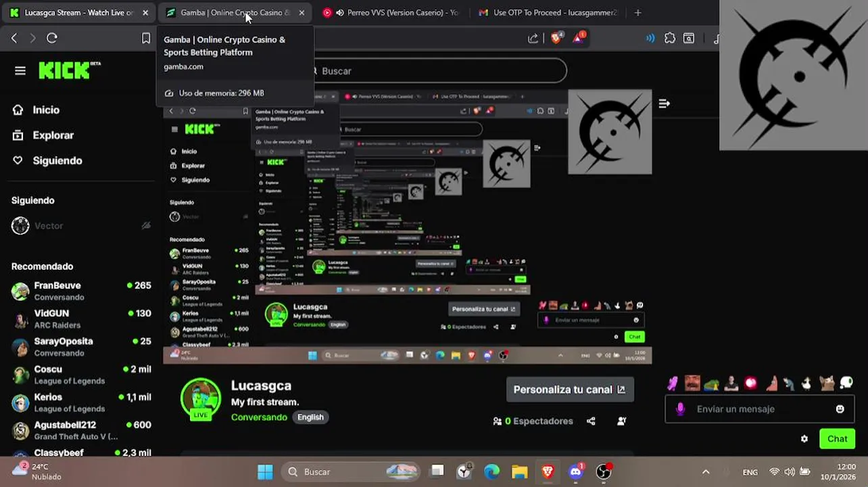Viewport: 868px width, 487px height.
Task: Click Kerlos's avatar in Recomendado
Action: click(x=21, y=402)
